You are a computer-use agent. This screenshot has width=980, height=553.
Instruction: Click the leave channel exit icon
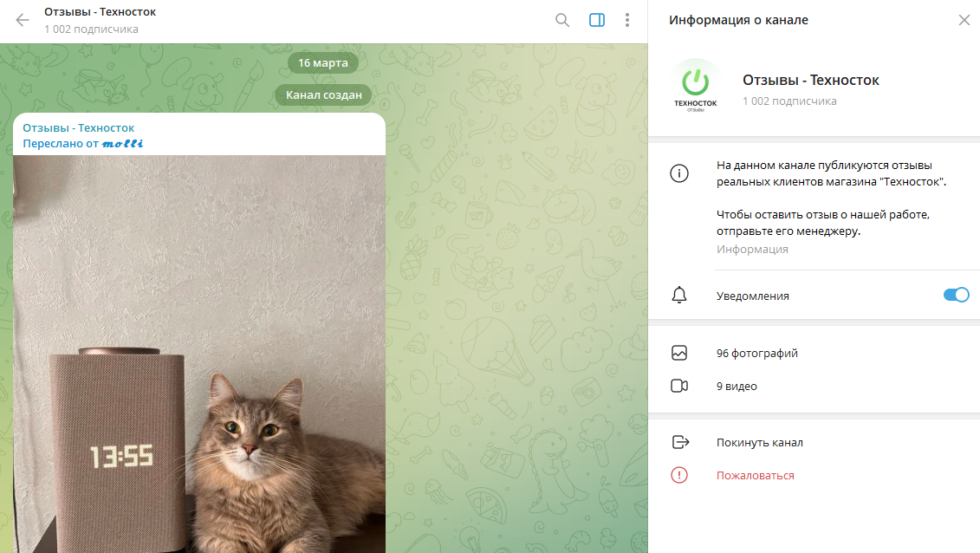(680, 442)
